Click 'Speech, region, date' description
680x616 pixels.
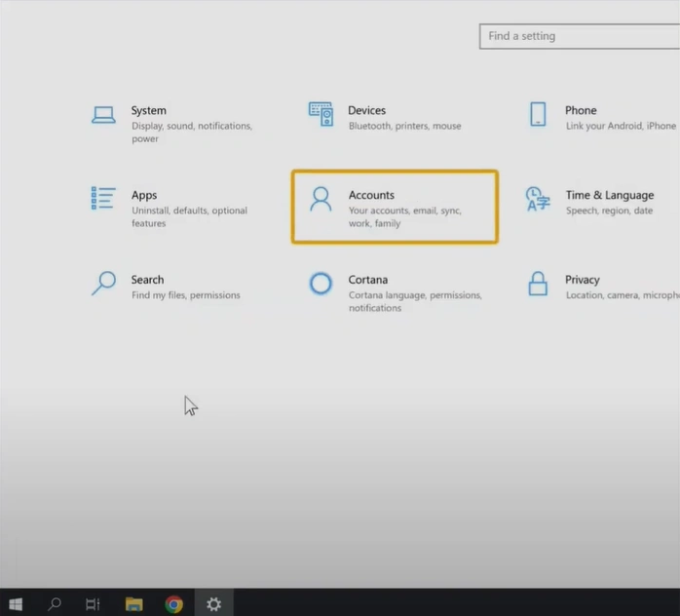click(x=609, y=211)
